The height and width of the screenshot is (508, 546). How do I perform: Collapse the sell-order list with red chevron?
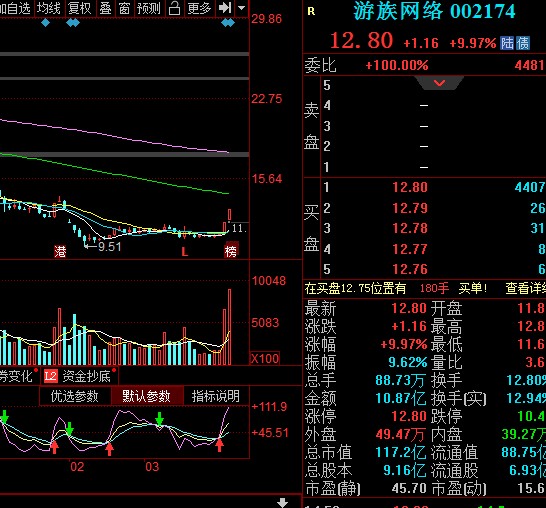coord(439,83)
